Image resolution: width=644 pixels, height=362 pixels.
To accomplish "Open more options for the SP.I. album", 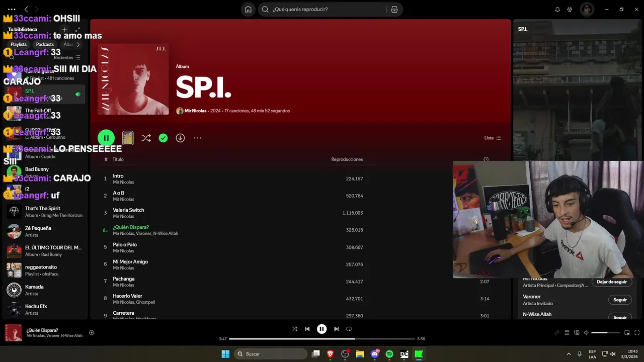I will (197, 138).
